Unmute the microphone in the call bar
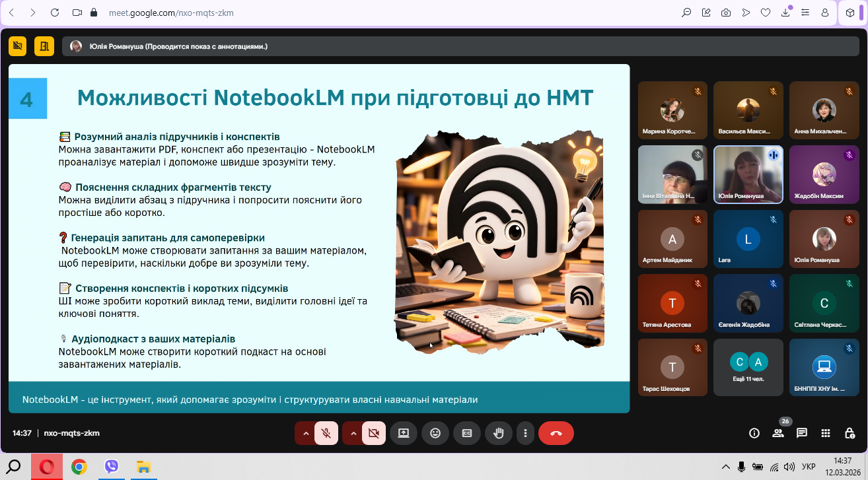This screenshot has width=868, height=480. (x=326, y=433)
